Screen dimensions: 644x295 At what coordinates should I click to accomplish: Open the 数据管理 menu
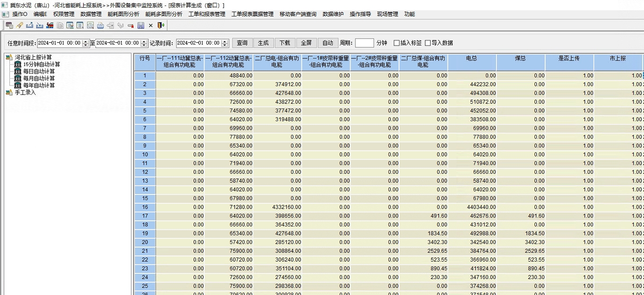91,14
